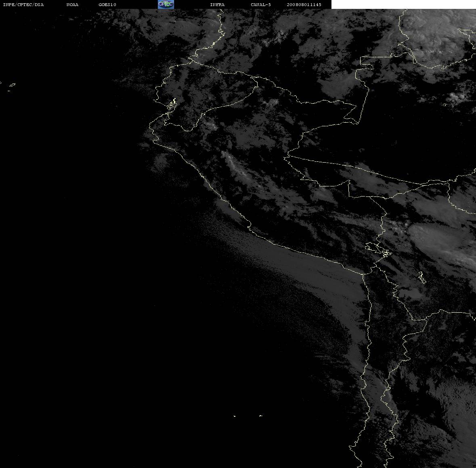
Task: Click the 200808011145 timestamp
Action: pos(304,4)
